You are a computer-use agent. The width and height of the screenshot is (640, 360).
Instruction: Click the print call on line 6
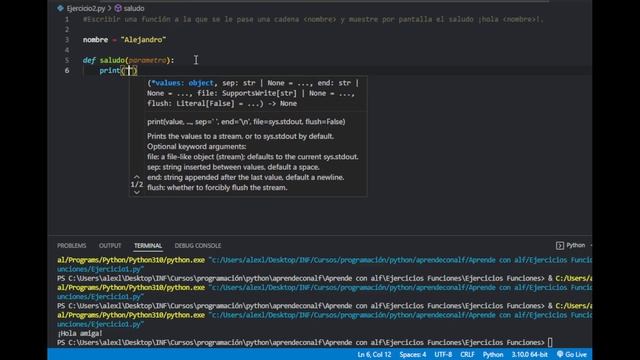click(x=110, y=70)
